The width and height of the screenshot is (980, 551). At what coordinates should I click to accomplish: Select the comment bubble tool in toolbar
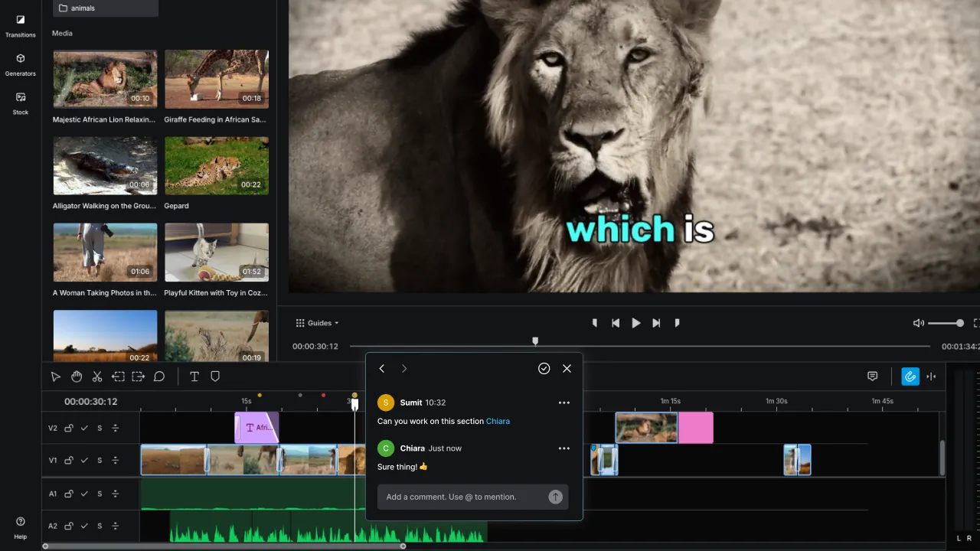click(x=159, y=377)
